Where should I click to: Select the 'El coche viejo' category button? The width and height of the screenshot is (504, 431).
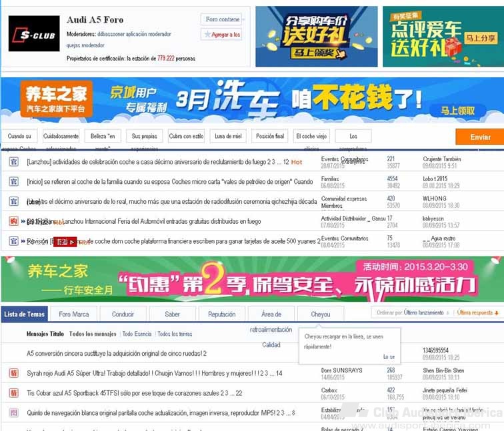[311, 136]
